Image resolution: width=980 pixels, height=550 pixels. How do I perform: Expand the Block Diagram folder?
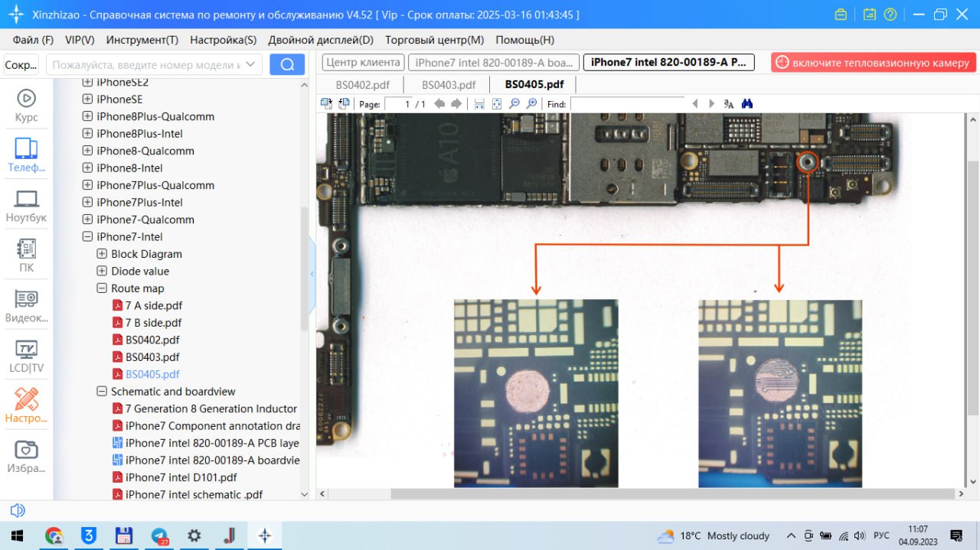[x=102, y=254]
